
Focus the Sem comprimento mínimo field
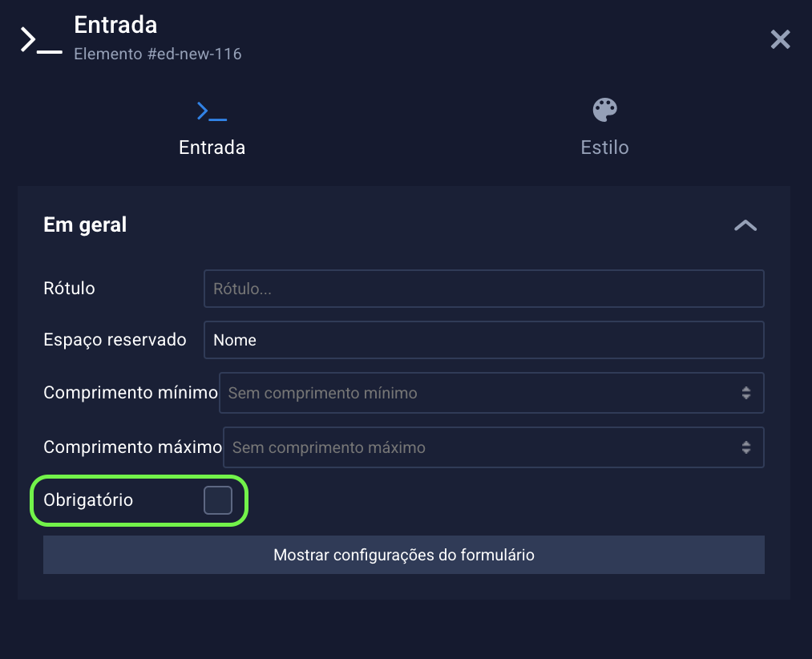click(x=491, y=393)
